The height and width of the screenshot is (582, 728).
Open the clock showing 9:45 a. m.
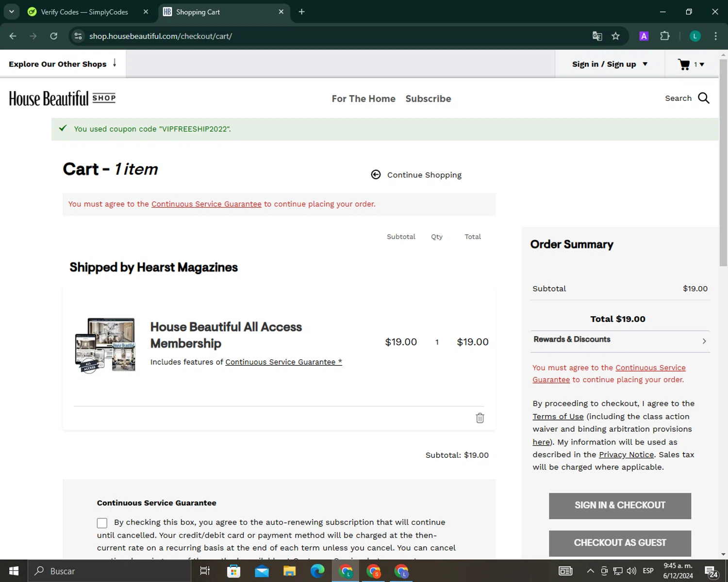point(678,571)
